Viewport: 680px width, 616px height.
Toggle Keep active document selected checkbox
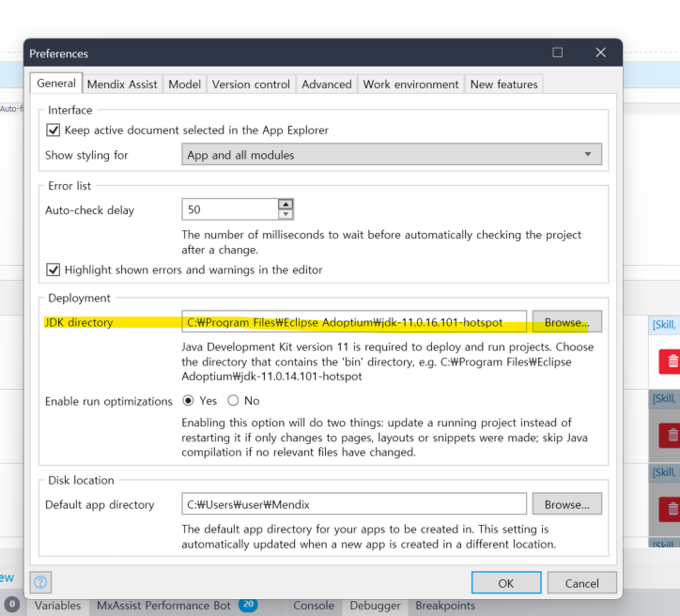[x=54, y=130]
